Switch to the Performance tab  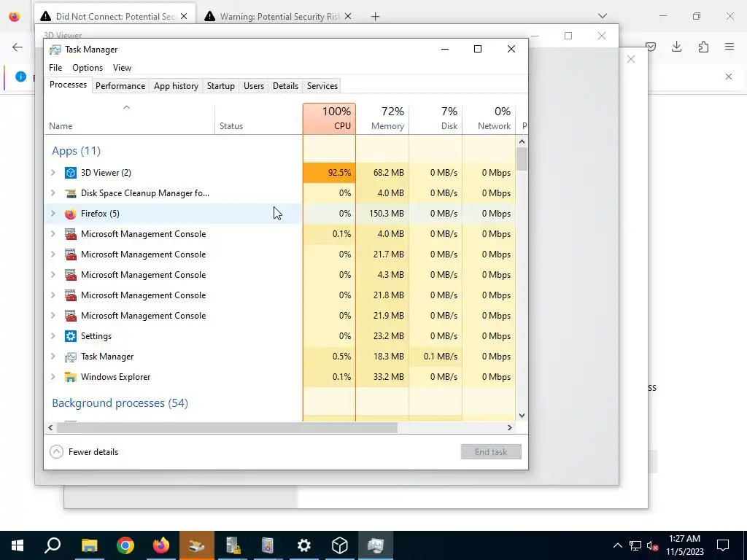tap(120, 86)
